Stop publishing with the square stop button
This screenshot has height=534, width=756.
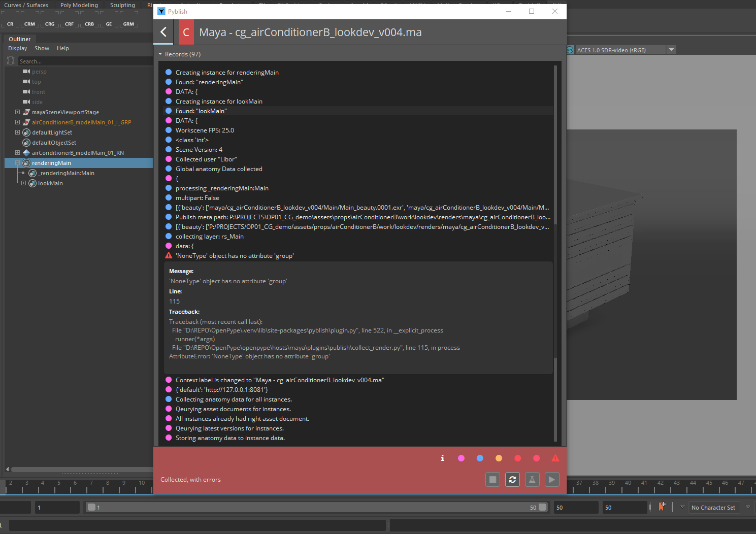tap(492, 479)
